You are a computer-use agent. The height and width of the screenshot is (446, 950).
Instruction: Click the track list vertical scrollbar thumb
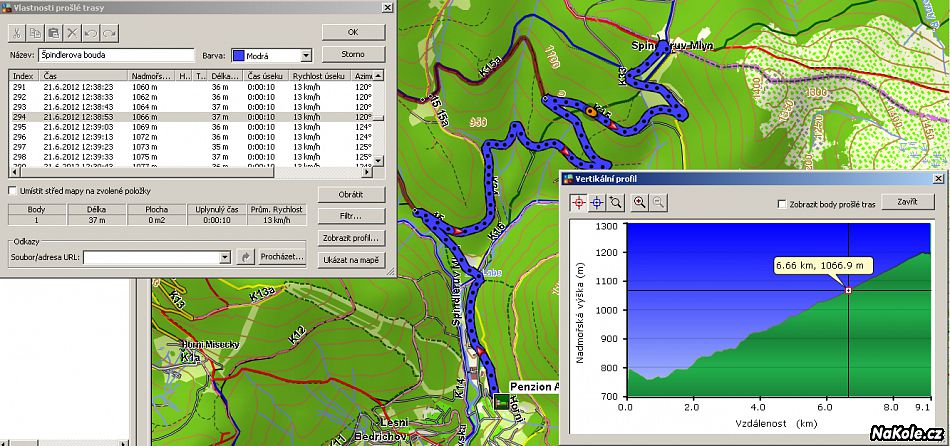pyautogui.click(x=379, y=118)
